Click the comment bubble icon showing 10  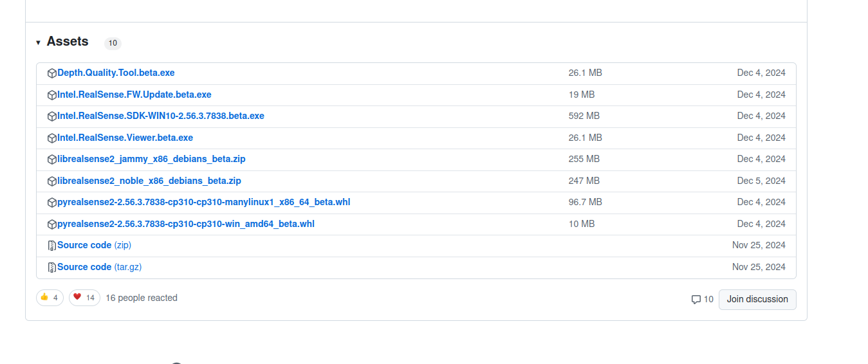coord(696,300)
